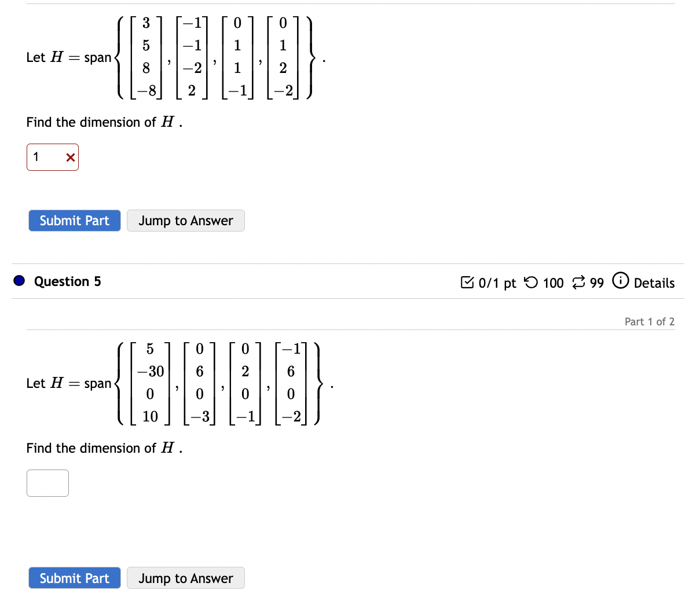
Task: Click the 100 attempts remaining count
Action: (553, 283)
